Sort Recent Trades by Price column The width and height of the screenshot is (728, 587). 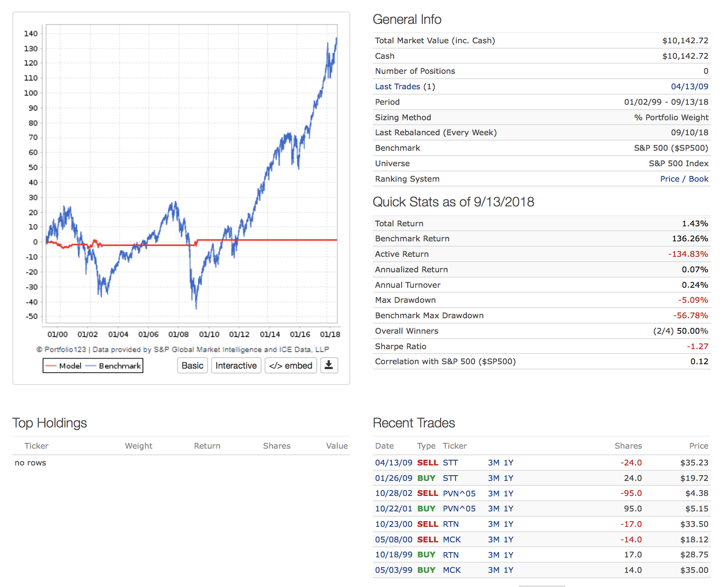pyautogui.click(x=698, y=446)
